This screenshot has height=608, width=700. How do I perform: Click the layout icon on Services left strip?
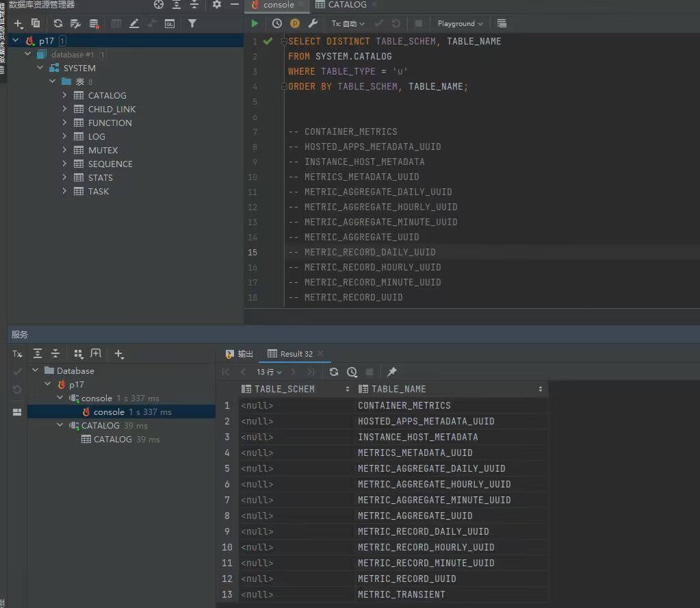point(17,412)
